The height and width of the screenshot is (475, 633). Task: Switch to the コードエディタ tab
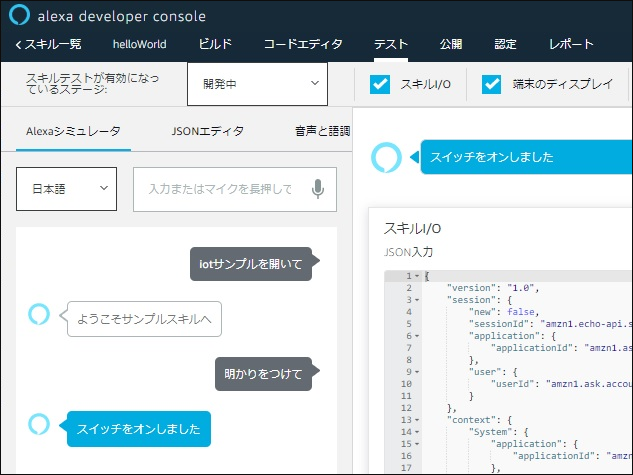[x=303, y=44]
